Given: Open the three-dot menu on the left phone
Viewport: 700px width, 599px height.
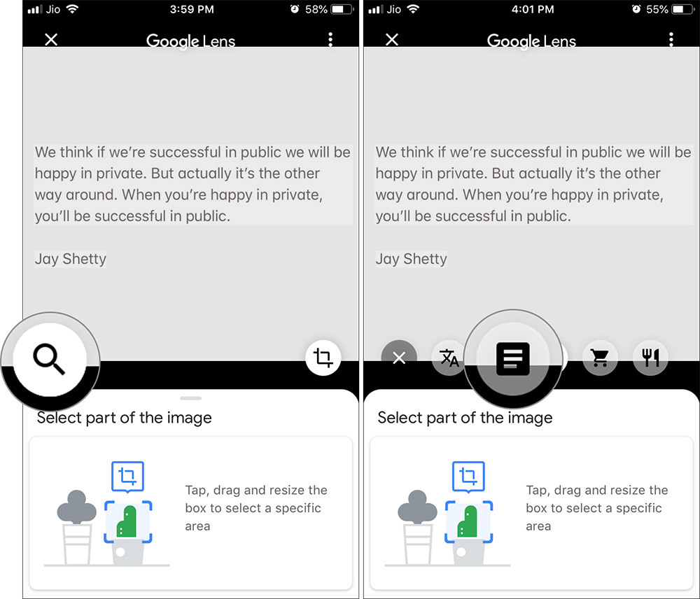Looking at the screenshot, I should click(x=330, y=39).
